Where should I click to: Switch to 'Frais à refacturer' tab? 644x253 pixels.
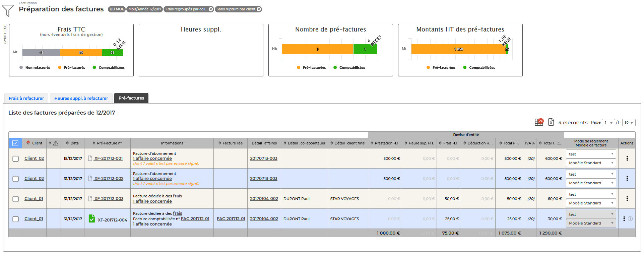[26, 98]
